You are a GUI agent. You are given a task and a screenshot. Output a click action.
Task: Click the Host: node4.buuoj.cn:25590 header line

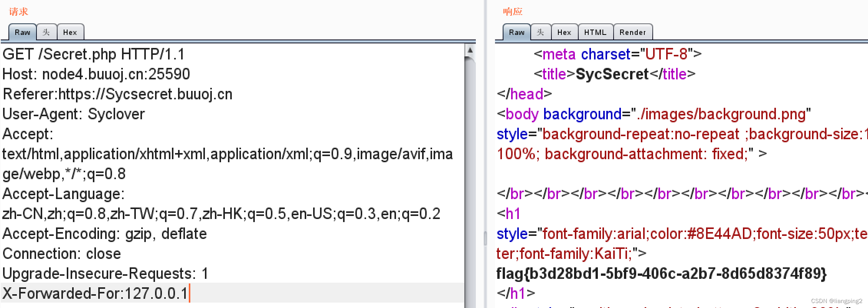[x=96, y=74]
